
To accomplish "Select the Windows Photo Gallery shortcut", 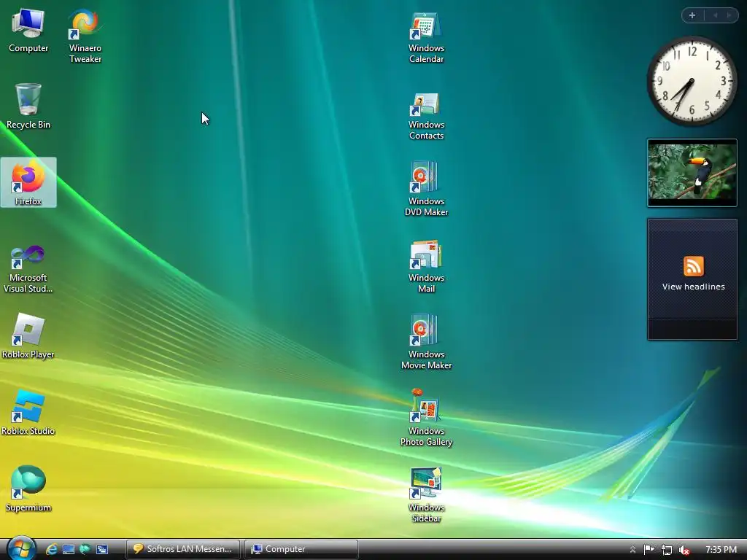I will click(426, 418).
